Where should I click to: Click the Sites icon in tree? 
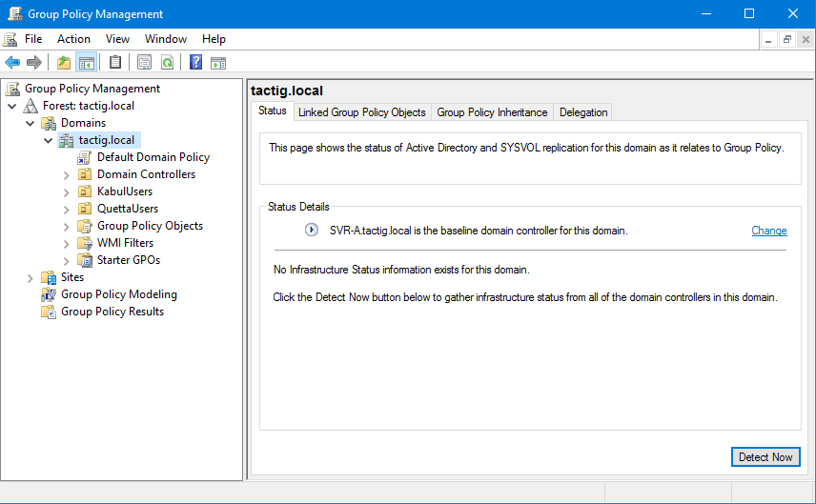(x=49, y=277)
